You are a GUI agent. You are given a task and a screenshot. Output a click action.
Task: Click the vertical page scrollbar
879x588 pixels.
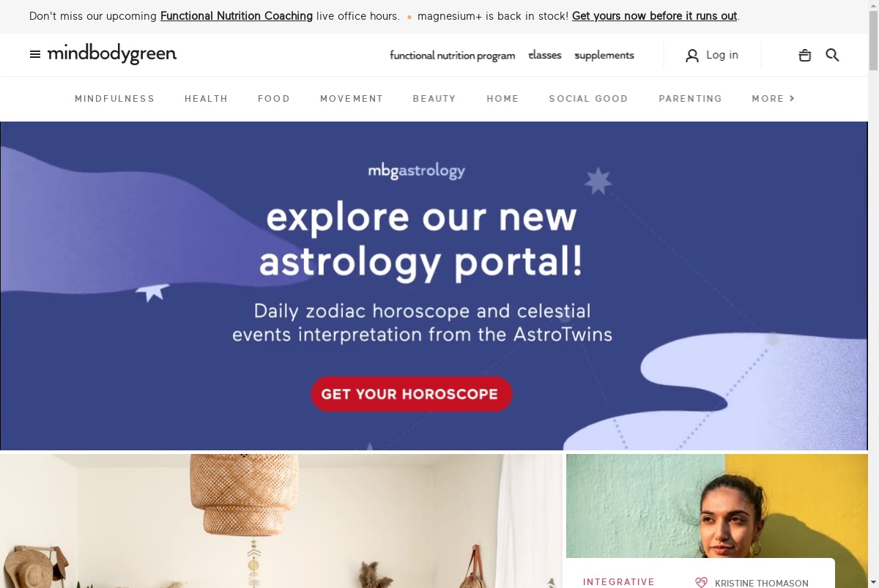tap(873, 294)
